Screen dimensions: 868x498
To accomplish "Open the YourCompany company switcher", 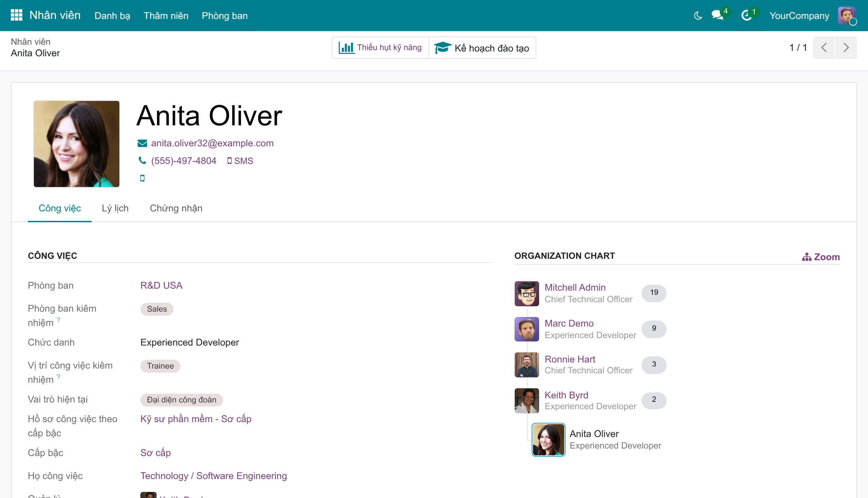I will [x=799, y=16].
